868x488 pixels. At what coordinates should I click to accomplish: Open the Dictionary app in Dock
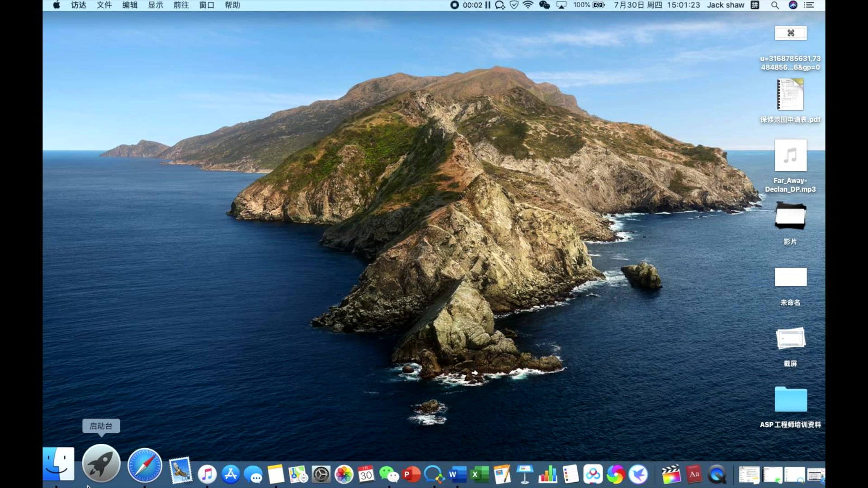(x=694, y=474)
